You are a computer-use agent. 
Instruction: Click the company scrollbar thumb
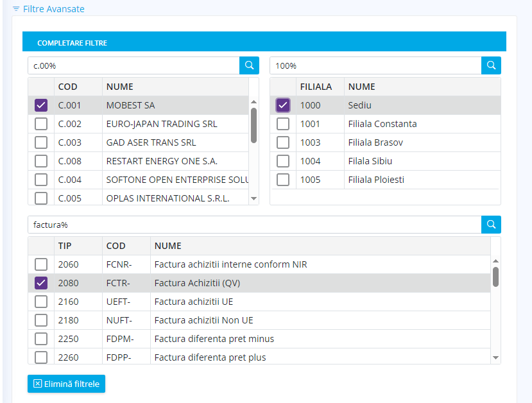(x=253, y=125)
